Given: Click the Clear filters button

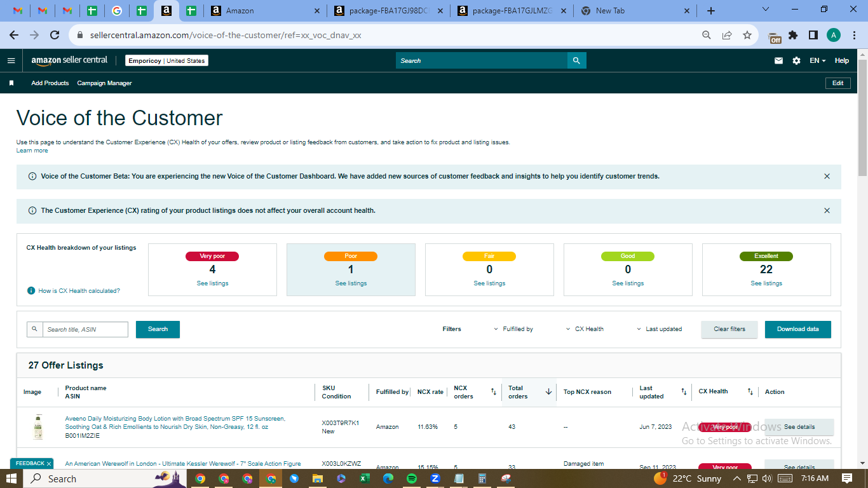Looking at the screenshot, I should (729, 329).
